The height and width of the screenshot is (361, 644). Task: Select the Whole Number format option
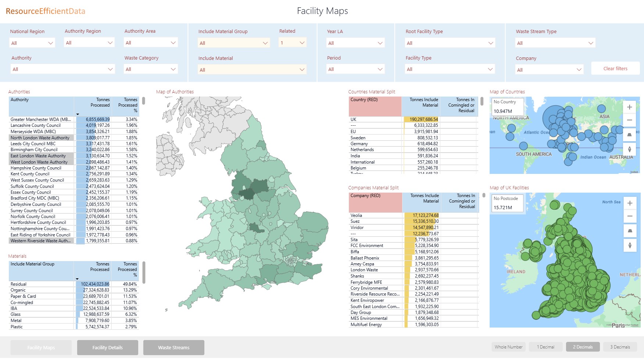click(508, 347)
